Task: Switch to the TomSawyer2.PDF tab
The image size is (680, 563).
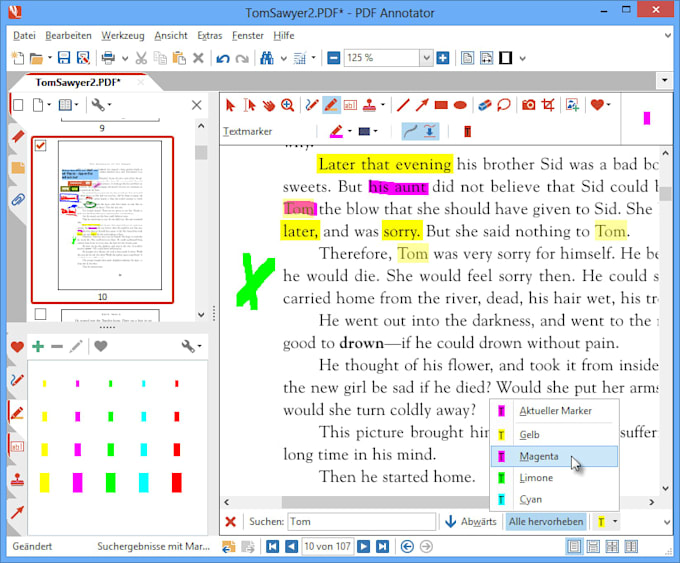Action: 78,82
